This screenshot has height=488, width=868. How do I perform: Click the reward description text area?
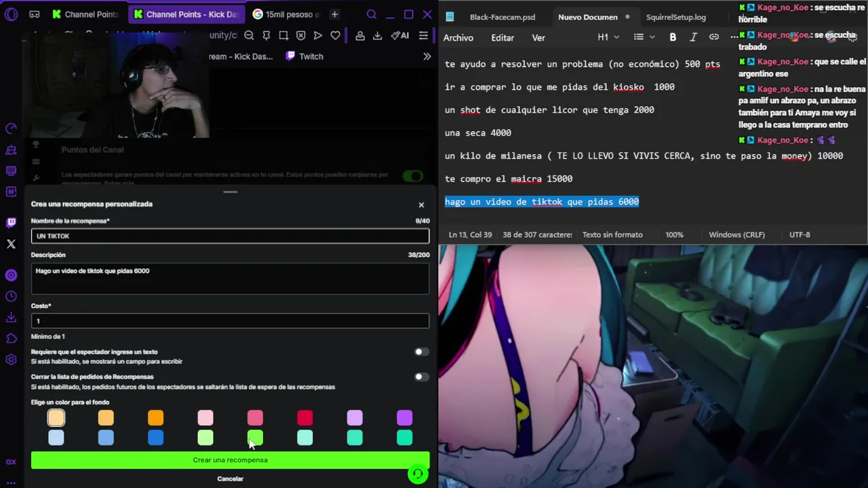click(x=230, y=279)
